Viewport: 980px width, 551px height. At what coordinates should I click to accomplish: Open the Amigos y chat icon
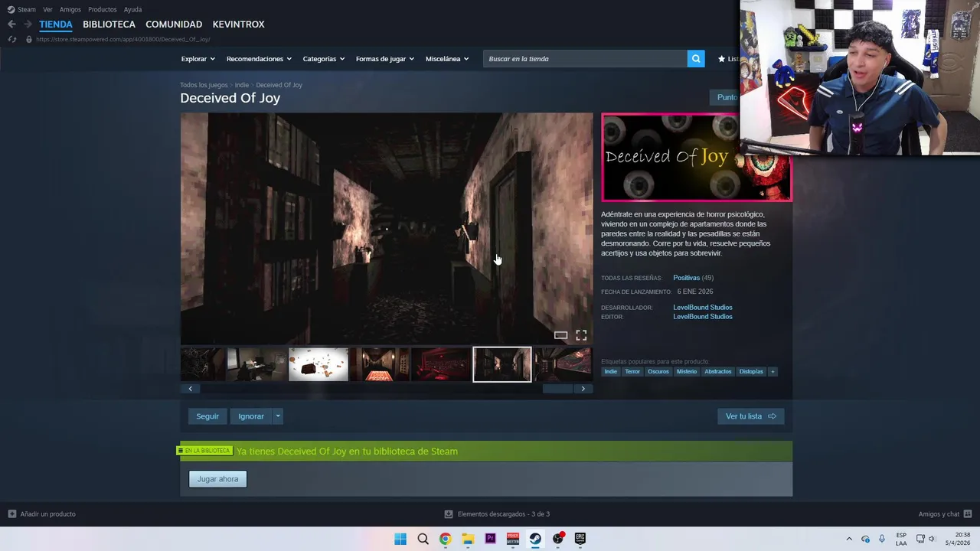tap(968, 514)
